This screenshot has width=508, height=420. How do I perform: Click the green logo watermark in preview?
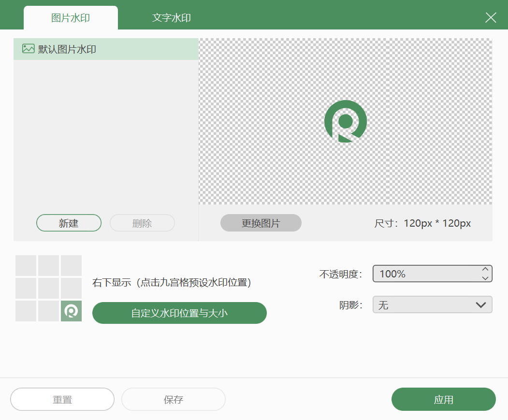point(345,121)
